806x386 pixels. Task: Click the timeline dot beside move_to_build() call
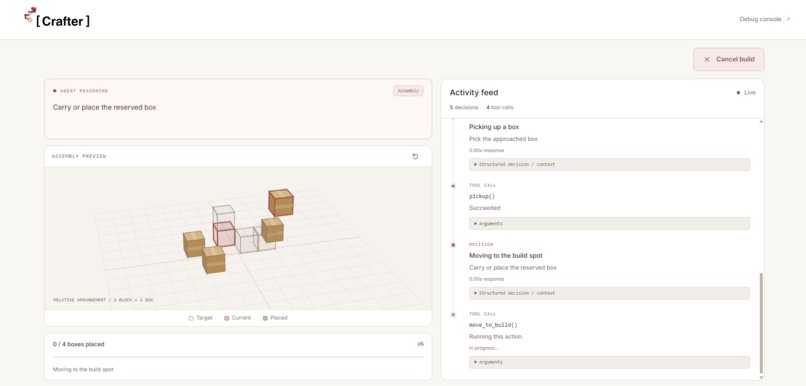tap(453, 315)
